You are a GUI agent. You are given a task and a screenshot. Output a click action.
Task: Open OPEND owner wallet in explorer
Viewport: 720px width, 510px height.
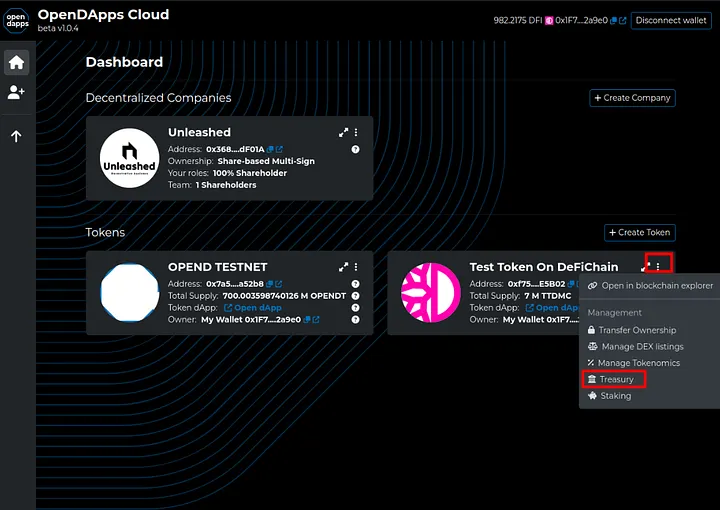(316, 319)
